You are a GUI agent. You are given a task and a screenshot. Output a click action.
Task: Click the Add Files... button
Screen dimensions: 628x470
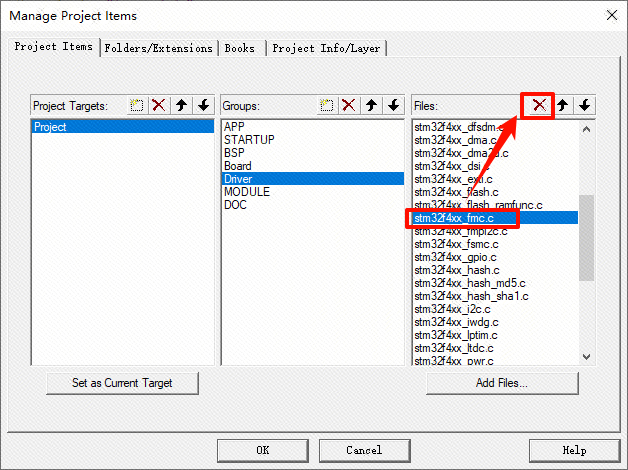[502, 383]
